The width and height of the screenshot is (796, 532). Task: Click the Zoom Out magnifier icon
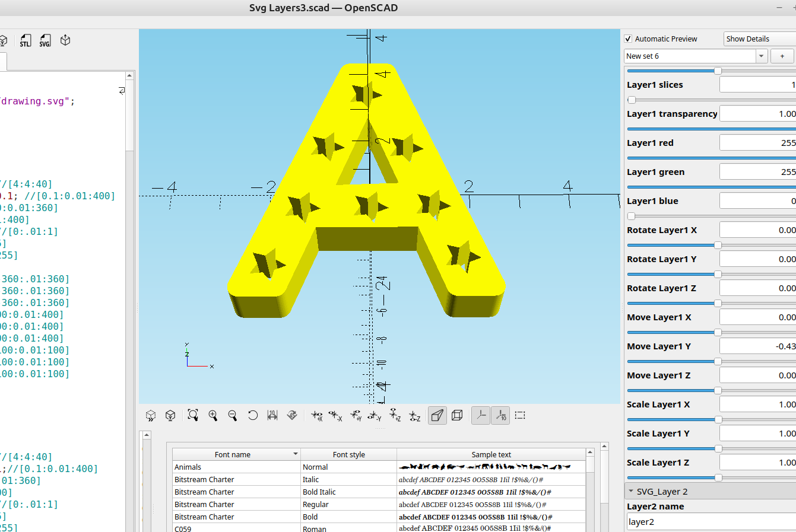[233, 415]
